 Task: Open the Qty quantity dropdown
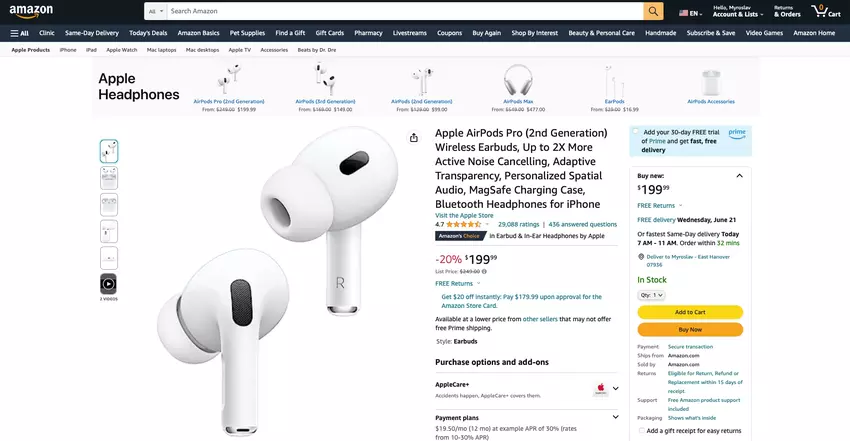[x=651, y=295]
